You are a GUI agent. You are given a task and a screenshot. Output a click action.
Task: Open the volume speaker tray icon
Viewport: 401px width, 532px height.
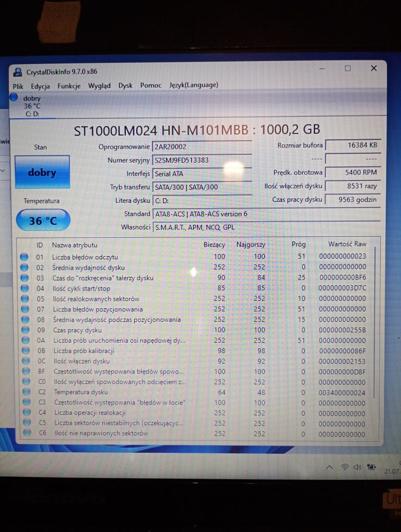[357, 467]
